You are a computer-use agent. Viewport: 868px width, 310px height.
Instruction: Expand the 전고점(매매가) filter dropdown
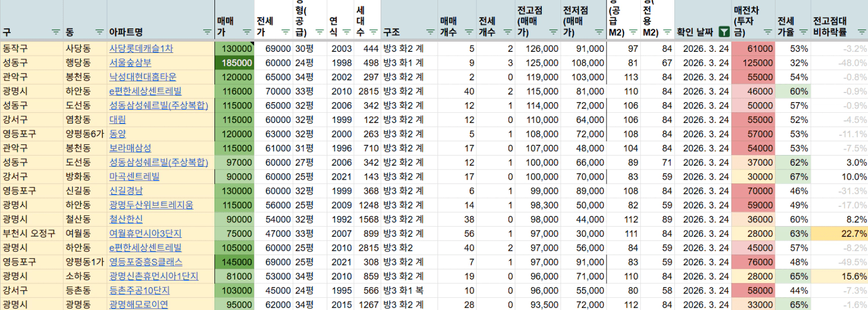[x=553, y=32]
